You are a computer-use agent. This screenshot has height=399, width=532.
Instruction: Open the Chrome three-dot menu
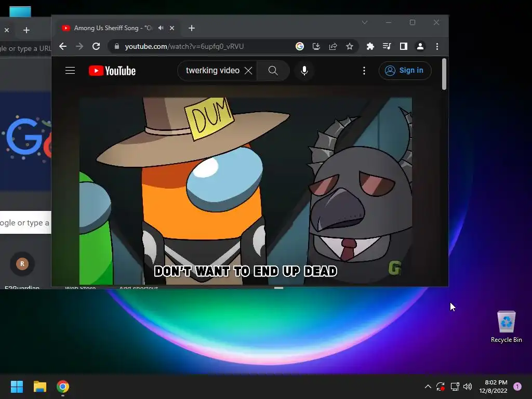437,46
